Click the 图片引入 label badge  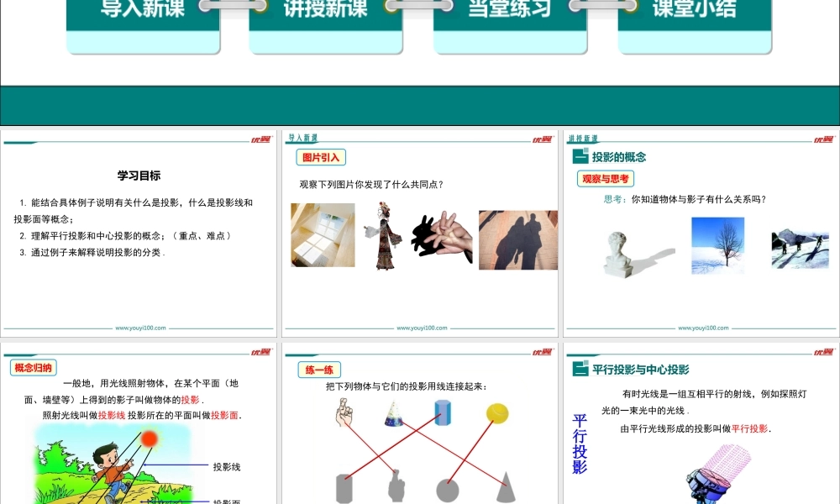coord(321,157)
